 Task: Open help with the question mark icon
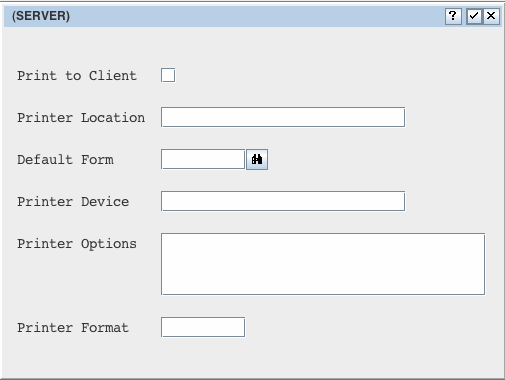point(453,16)
